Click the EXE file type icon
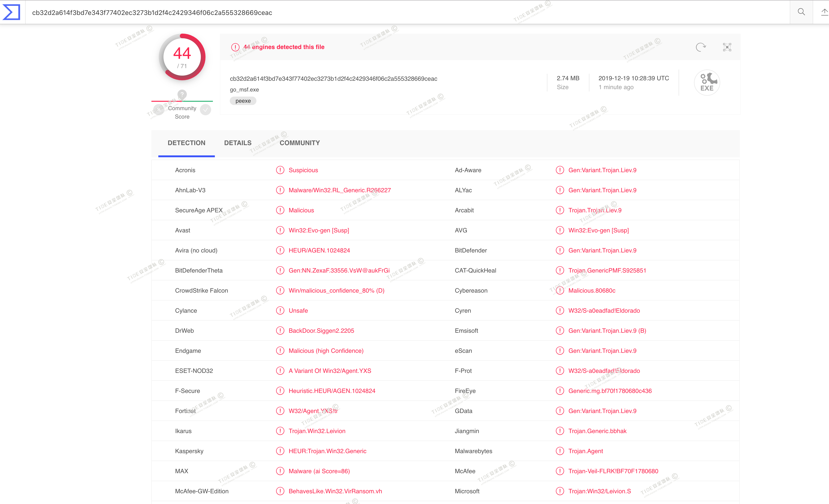Screen dimensions: 829x504 click(707, 83)
